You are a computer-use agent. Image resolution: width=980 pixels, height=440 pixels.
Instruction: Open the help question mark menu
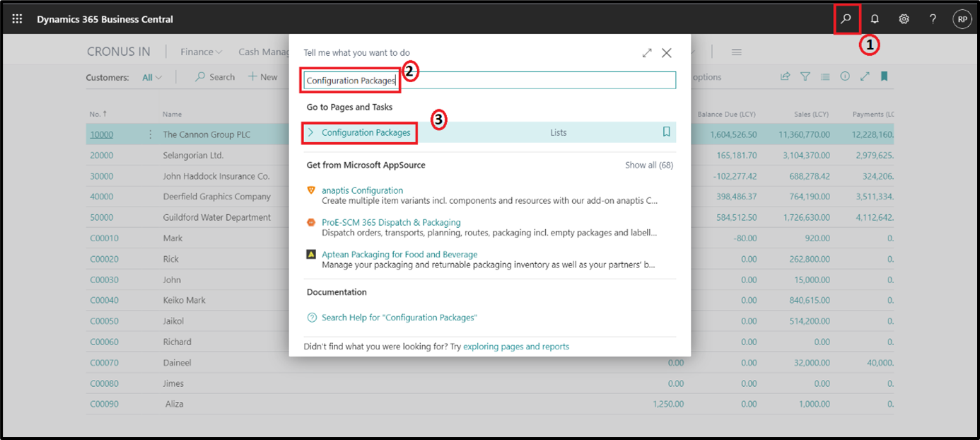[x=933, y=19]
